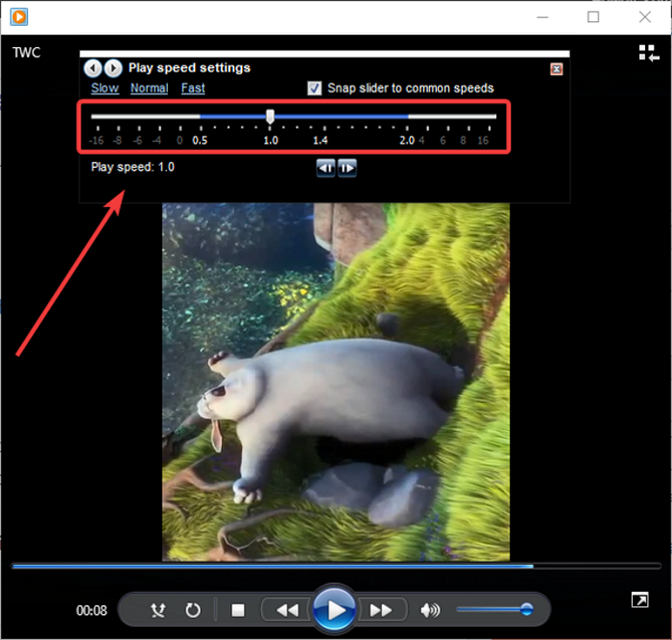Click the Next fast-forward button
Viewport: 672px width, 640px height.
[381, 609]
